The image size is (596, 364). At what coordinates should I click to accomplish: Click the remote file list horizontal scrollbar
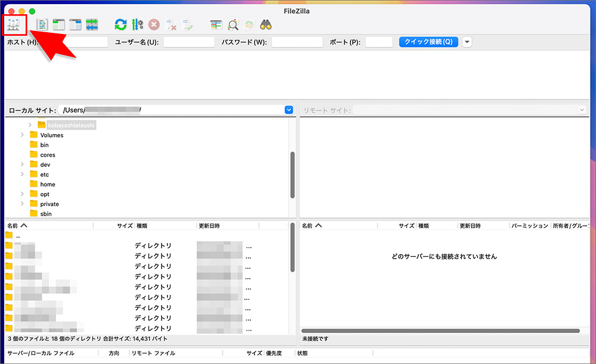coord(440,331)
